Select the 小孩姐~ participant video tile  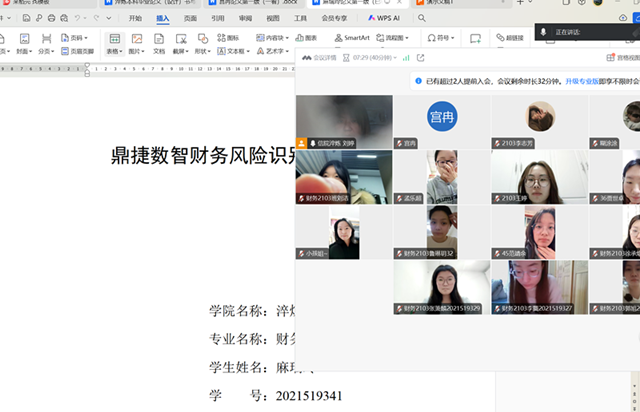344,232
